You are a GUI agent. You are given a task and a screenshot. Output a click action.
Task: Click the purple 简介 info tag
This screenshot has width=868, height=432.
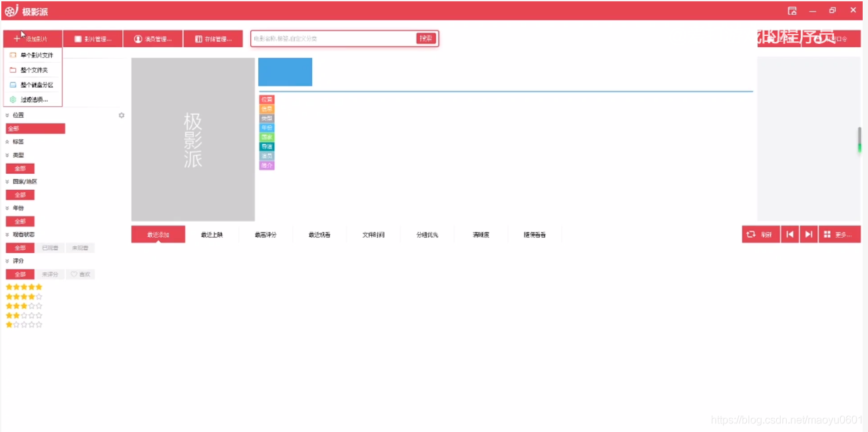coord(267,165)
